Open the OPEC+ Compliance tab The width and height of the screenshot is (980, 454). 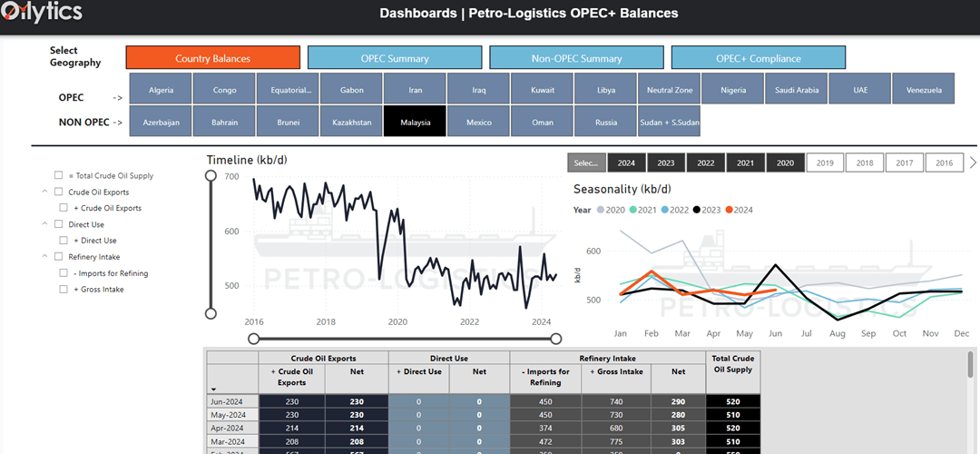tap(758, 57)
